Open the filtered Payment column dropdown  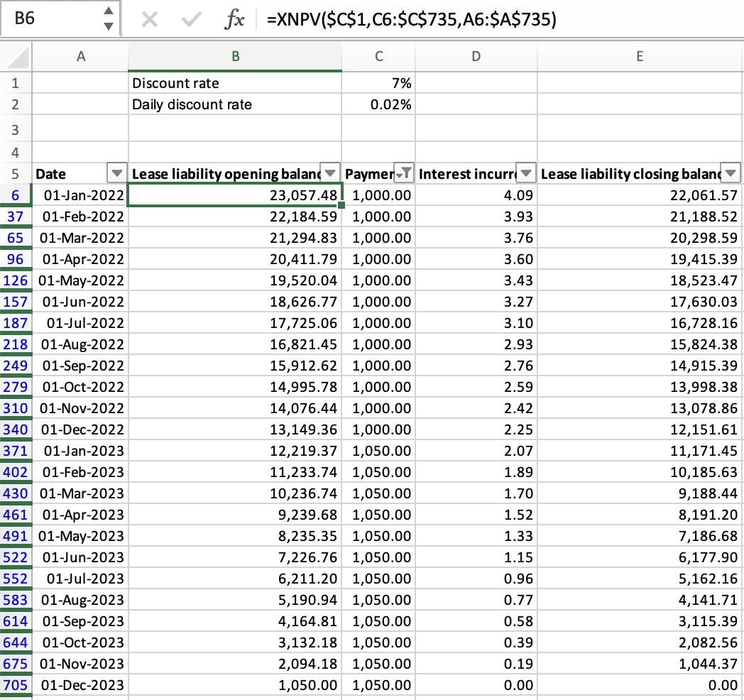[x=404, y=173]
